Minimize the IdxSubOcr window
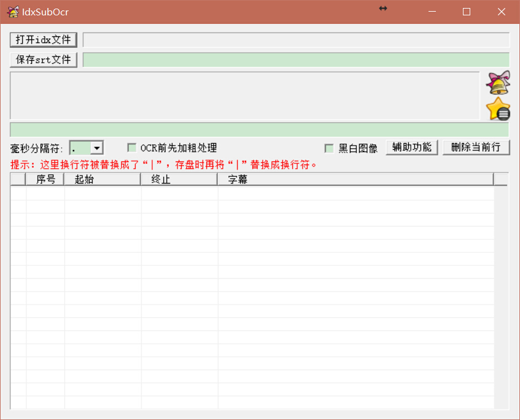This screenshot has width=520, height=420. (x=432, y=12)
